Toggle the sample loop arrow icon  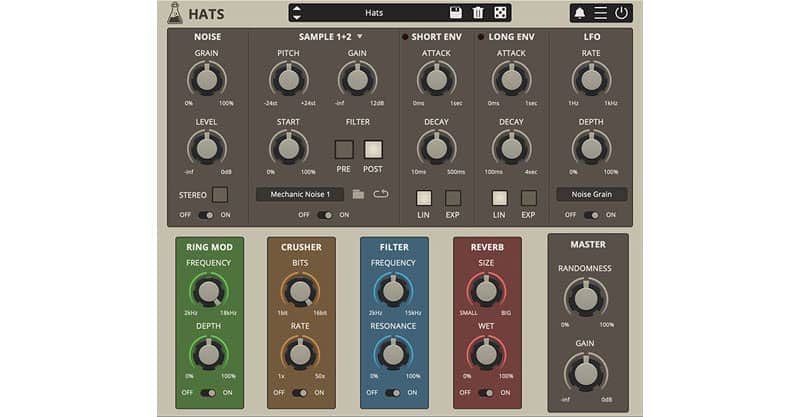381,194
